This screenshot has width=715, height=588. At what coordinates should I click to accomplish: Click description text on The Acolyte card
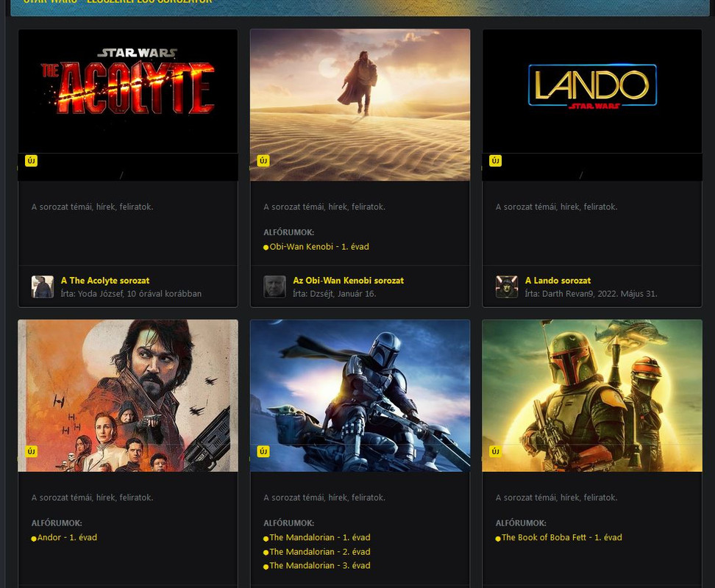[x=92, y=207]
